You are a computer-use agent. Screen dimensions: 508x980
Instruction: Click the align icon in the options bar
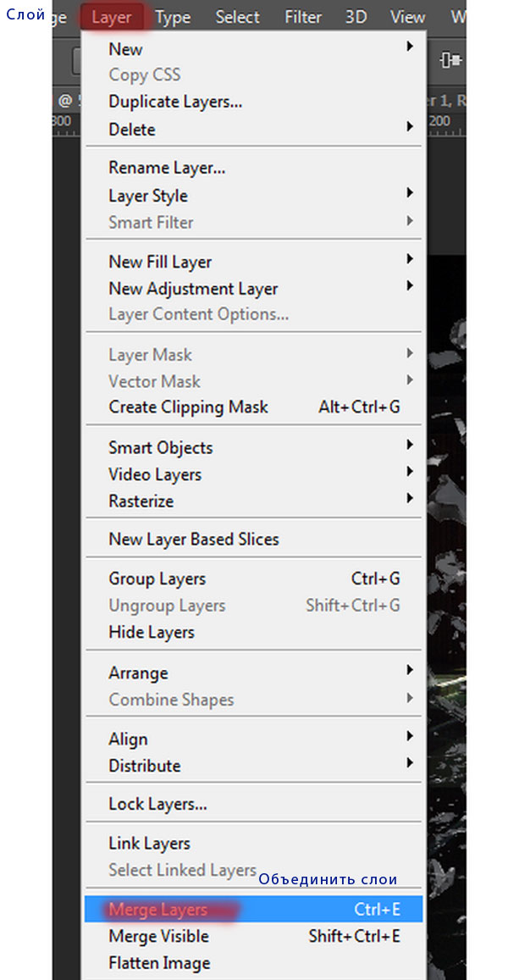[x=450, y=60]
